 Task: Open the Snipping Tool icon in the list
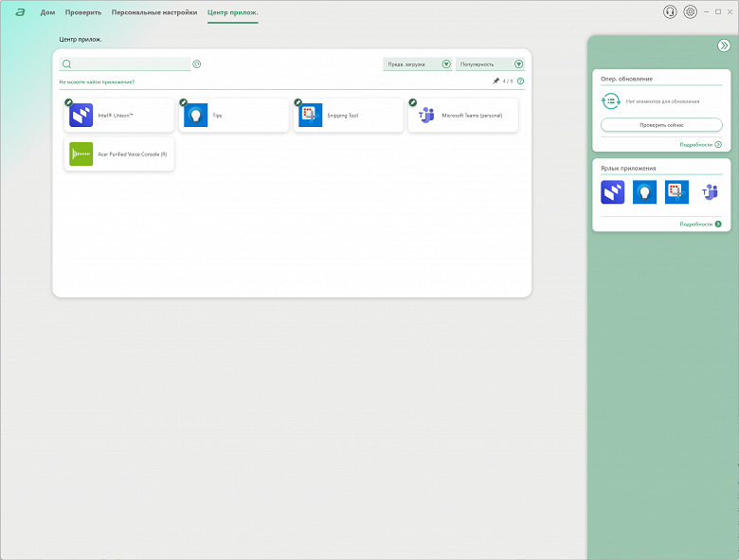311,115
